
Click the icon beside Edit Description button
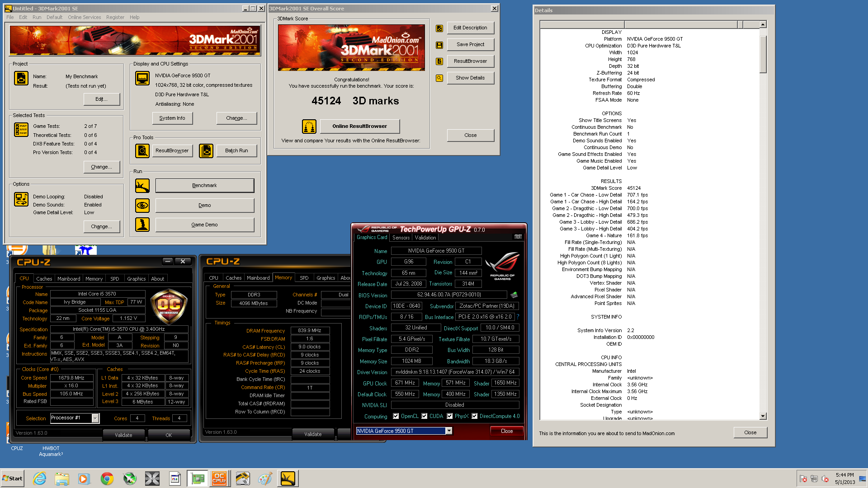(439, 28)
